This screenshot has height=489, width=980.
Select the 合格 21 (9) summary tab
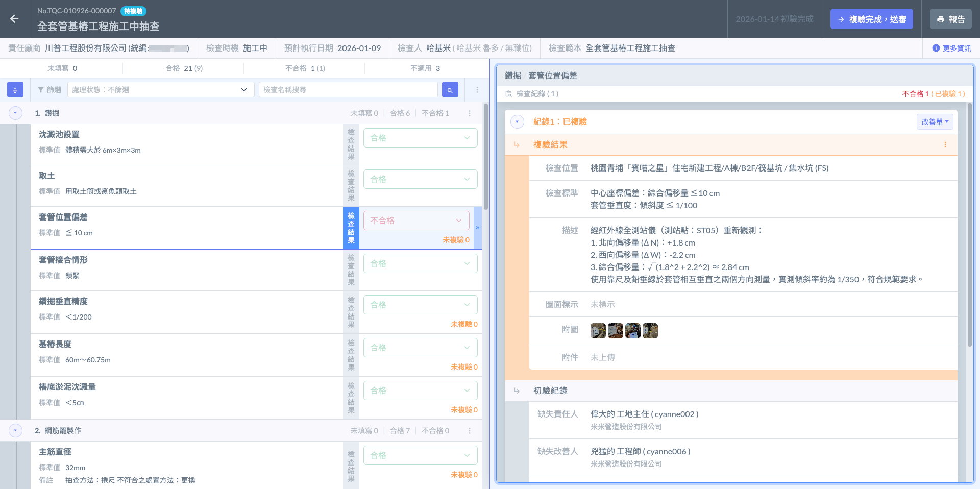[x=184, y=68]
